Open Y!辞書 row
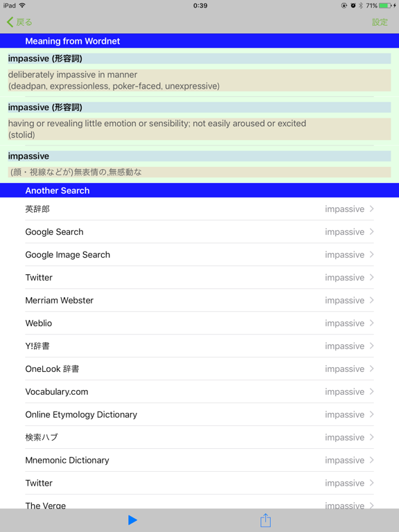Image resolution: width=399 pixels, height=532 pixels. pyautogui.click(x=199, y=346)
